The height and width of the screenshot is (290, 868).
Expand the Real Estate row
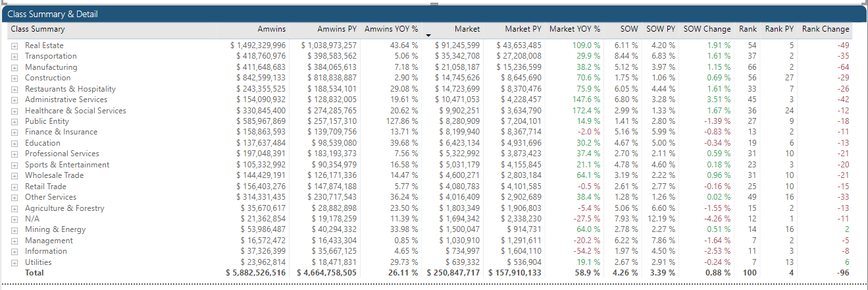click(14, 45)
